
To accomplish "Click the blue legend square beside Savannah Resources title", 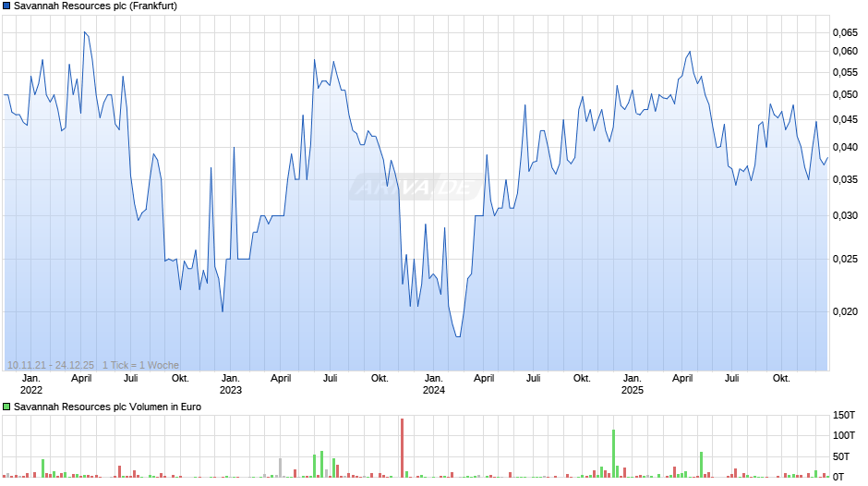I will tap(6, 6).
